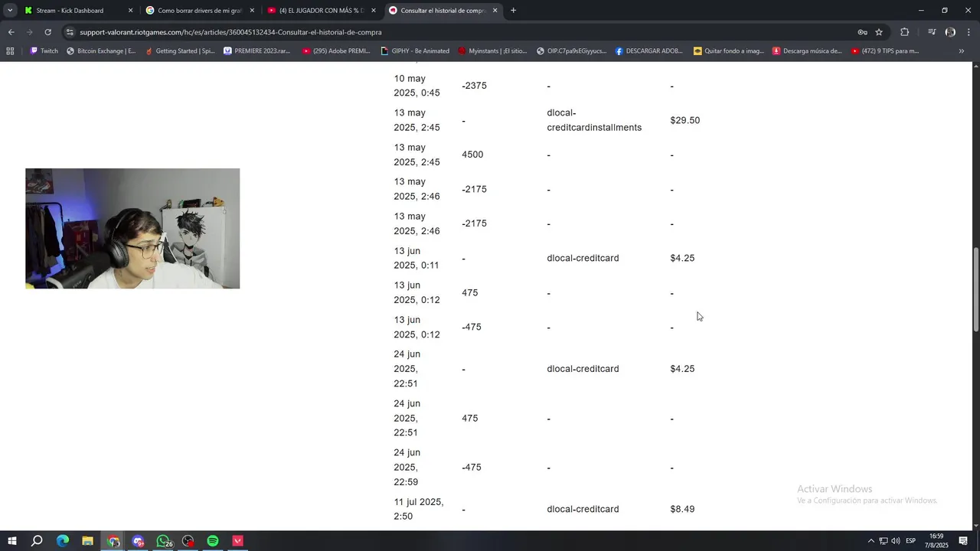980x551 pixels.
Task: Open the (295) Adobe PREMI bookmark
Action: [337, 51]
